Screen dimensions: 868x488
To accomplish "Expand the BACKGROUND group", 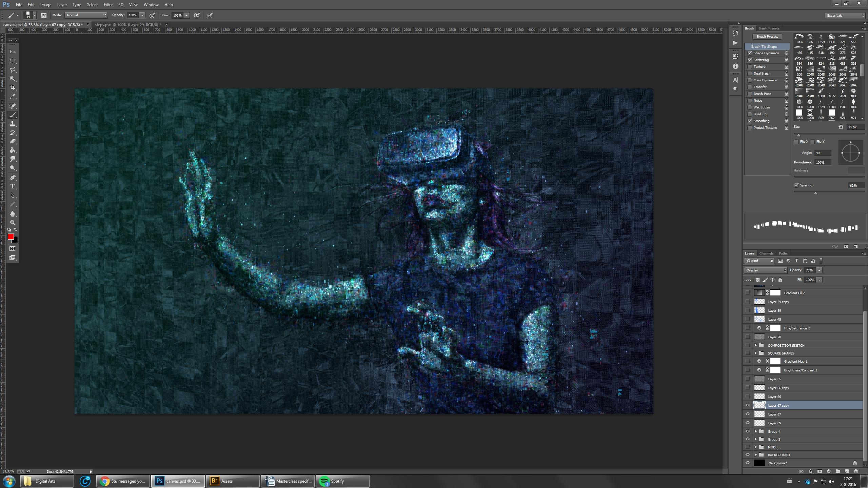I will [755, 455].
